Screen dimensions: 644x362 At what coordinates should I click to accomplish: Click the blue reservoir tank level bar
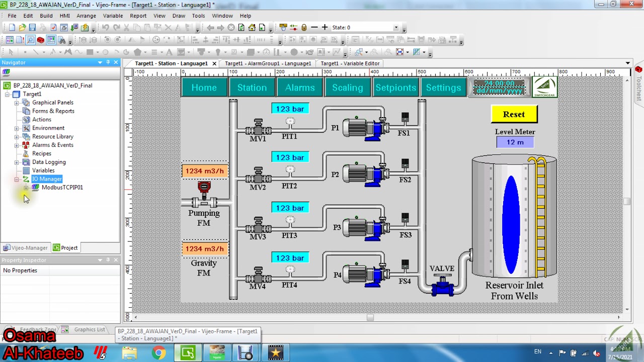click(x=512, y=225)
